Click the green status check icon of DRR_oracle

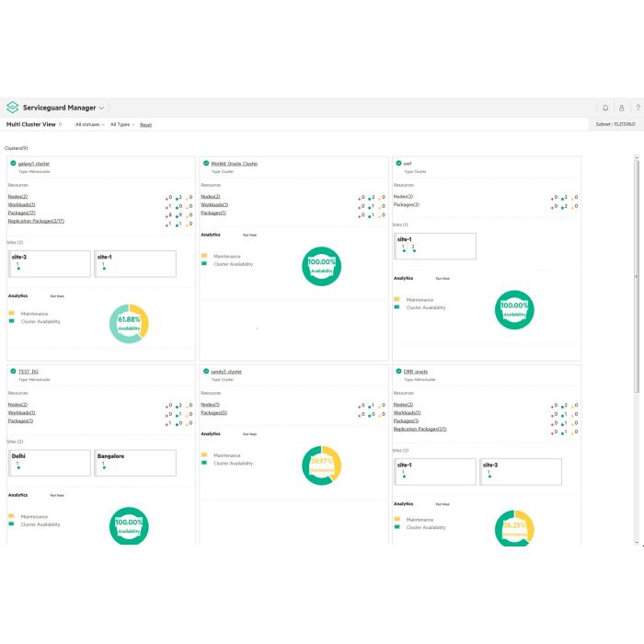(398, 372)
